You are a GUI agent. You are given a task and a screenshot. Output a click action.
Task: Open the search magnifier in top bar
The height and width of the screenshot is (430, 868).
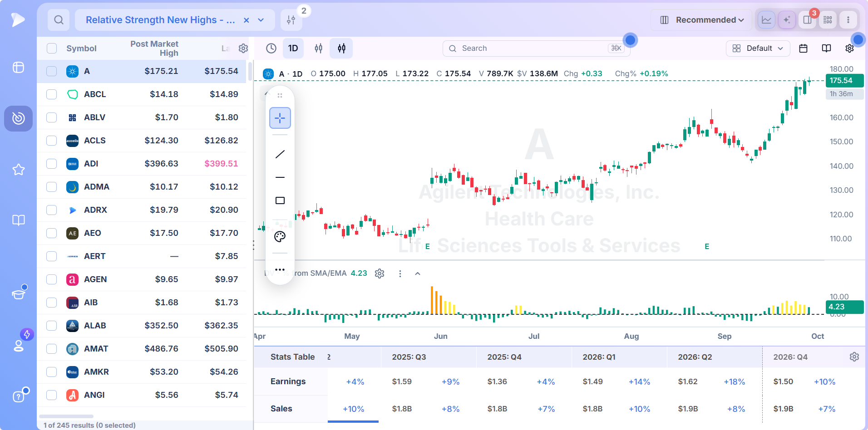coord(59,20)
